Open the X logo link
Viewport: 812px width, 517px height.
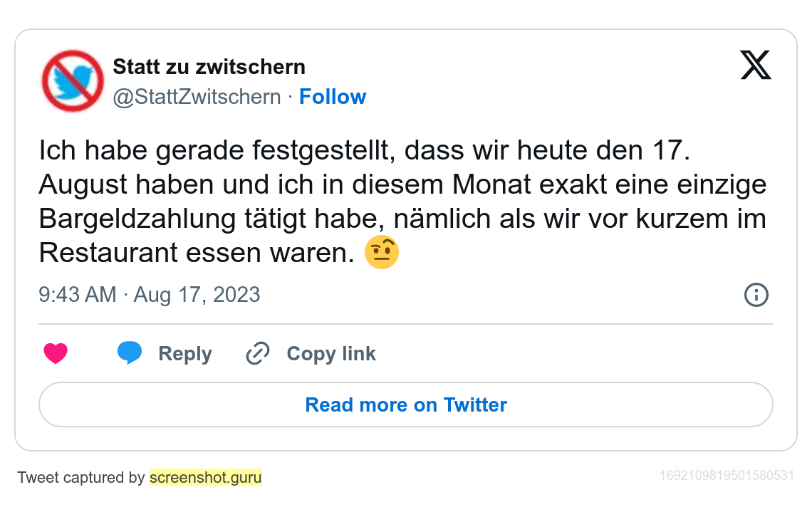(x=756, y=66)
